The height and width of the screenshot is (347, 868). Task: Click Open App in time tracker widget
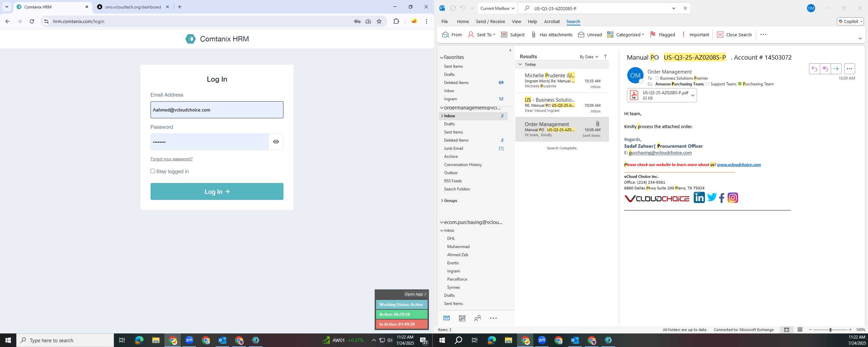(x=415, y=294)
